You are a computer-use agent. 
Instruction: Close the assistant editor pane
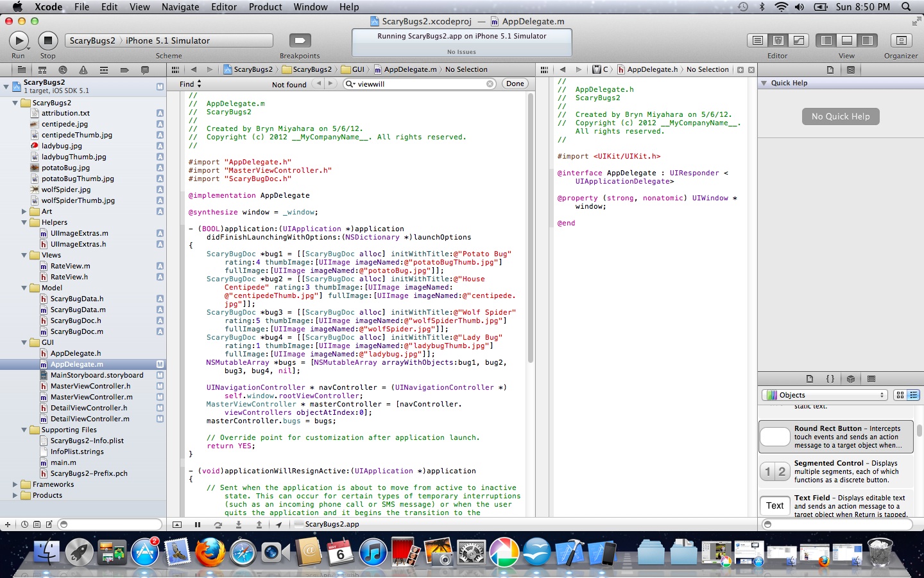click(x=751, y=69)
